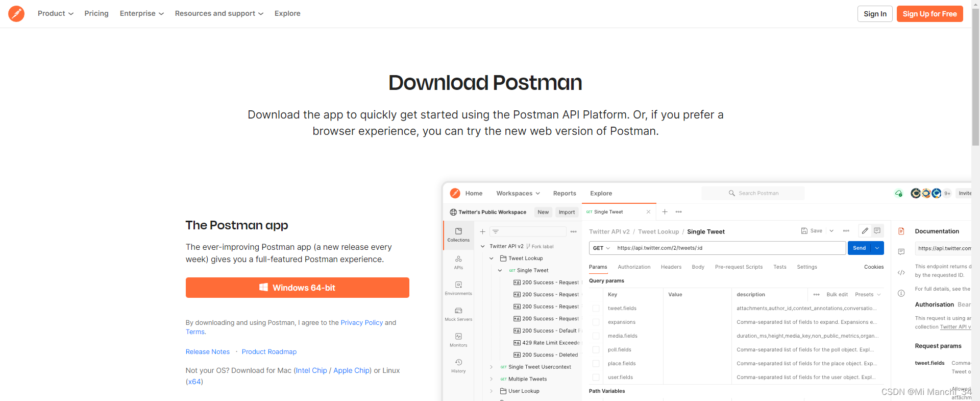Image resolution: width=980 pixels, height=401 pixels.
Task: Click the plus icon above the collections list
Action: click(482, 231)
